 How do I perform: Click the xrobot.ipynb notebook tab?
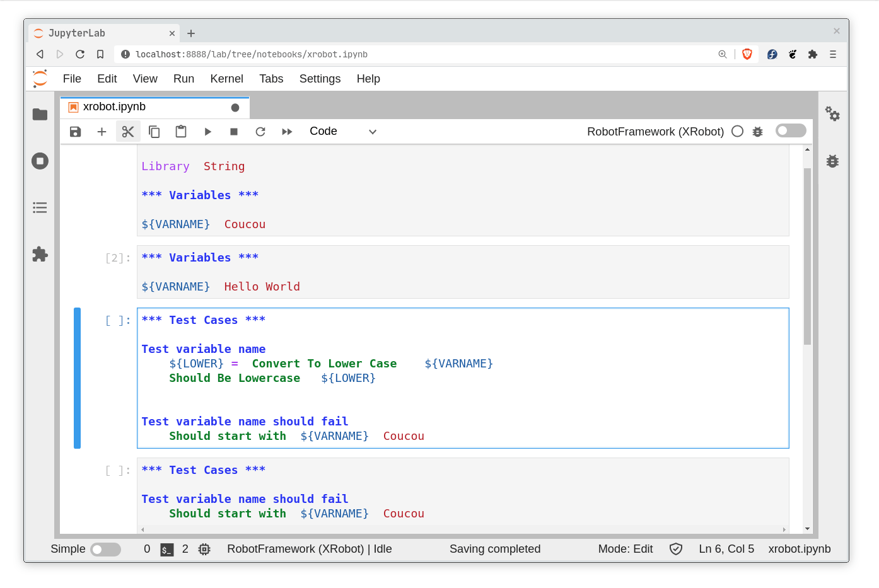coord(115,107)
